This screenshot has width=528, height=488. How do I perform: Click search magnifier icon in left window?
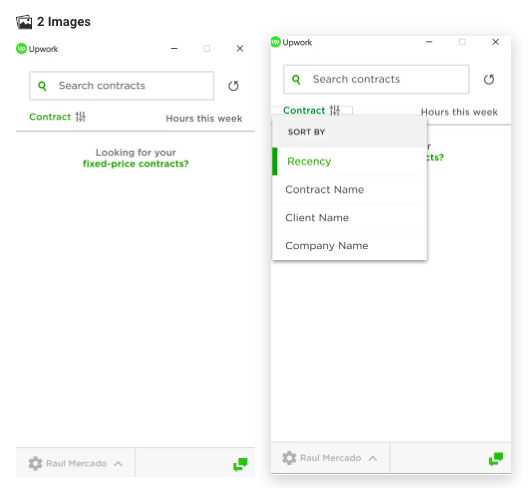tap(42, 86)
